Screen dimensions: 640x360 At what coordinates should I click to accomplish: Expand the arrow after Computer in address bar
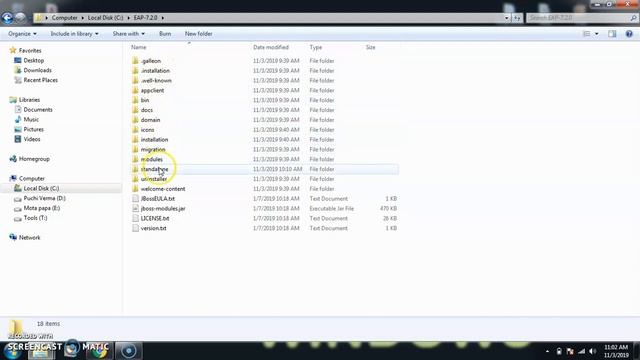tap(82, 18)
